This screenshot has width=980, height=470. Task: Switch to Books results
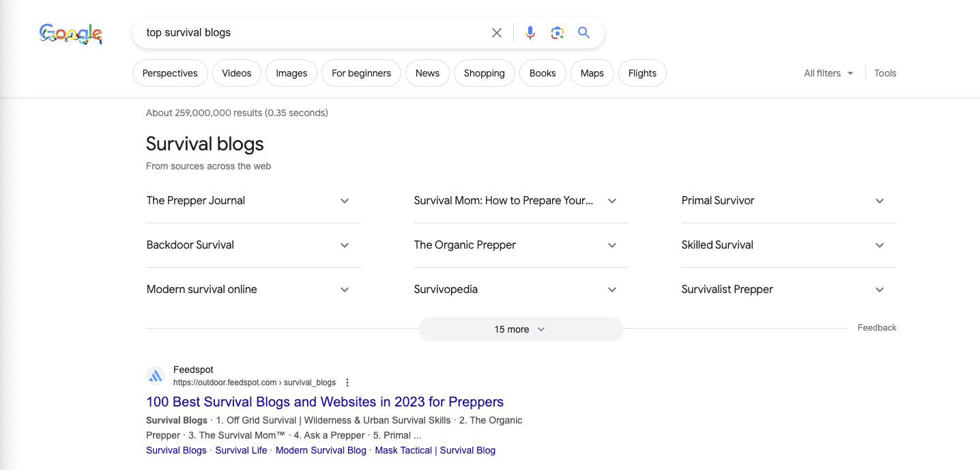[x=543, y=73]
